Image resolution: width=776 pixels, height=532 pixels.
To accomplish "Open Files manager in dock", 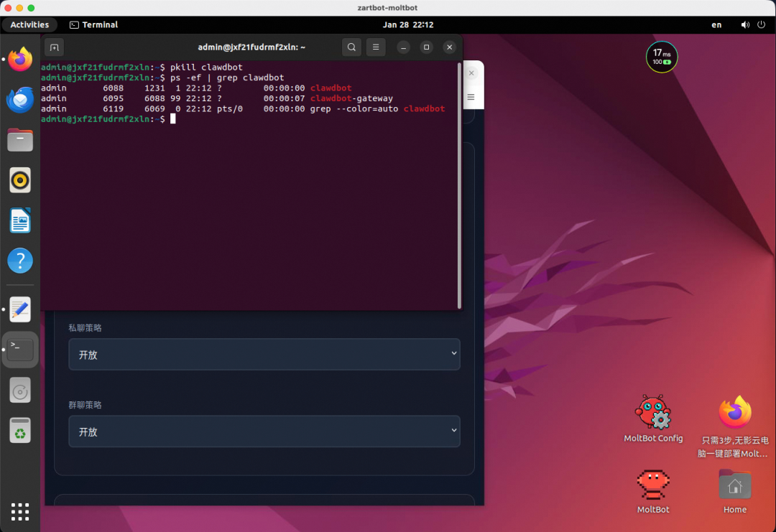I will pos(20,139).
